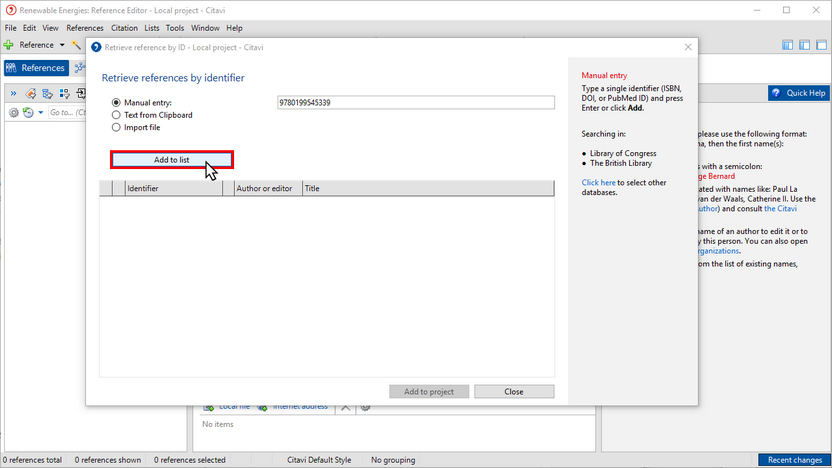Click the Internet address add icon

262,407
